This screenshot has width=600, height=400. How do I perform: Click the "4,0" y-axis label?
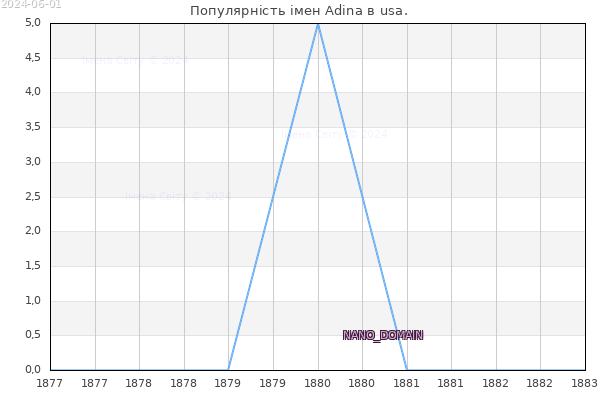[33, 91]
